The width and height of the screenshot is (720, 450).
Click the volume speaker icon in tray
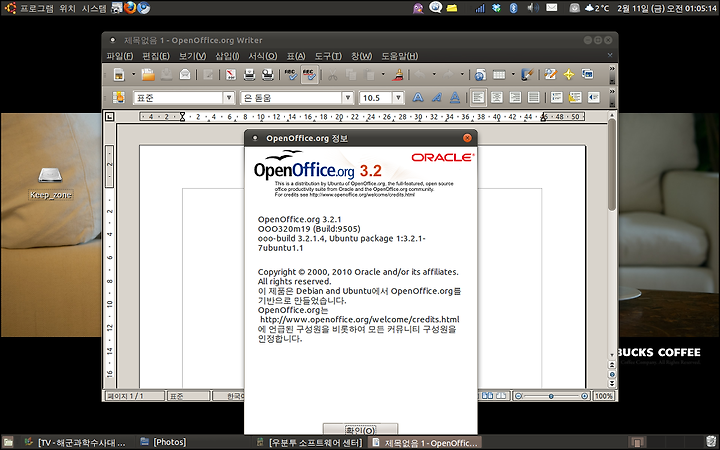tap(533, 8)
